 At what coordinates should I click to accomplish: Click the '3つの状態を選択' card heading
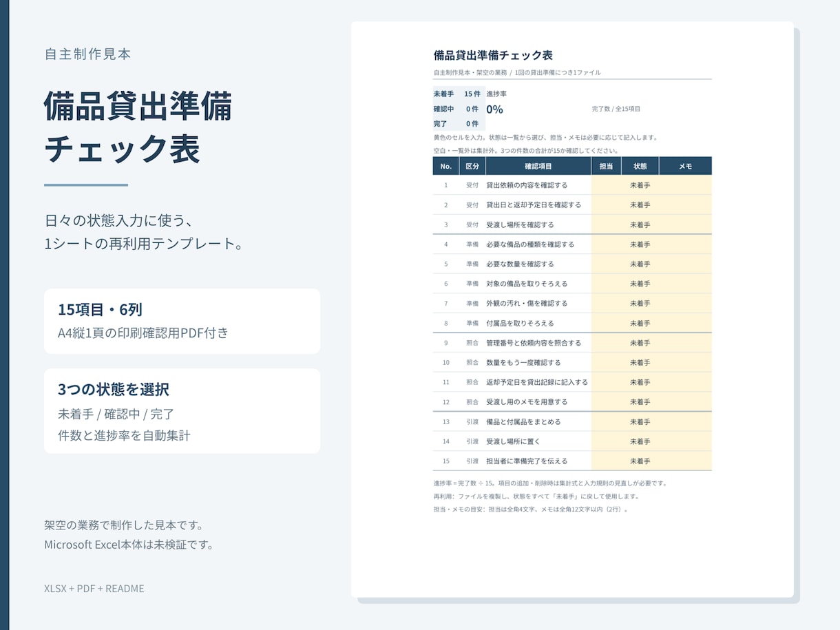pos(114,390)
